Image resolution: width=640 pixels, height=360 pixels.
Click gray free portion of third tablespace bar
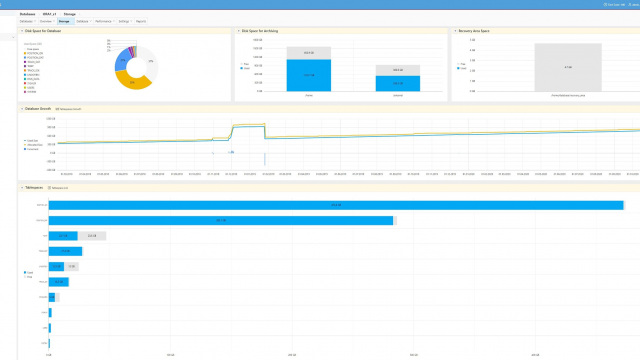[92, 236]
